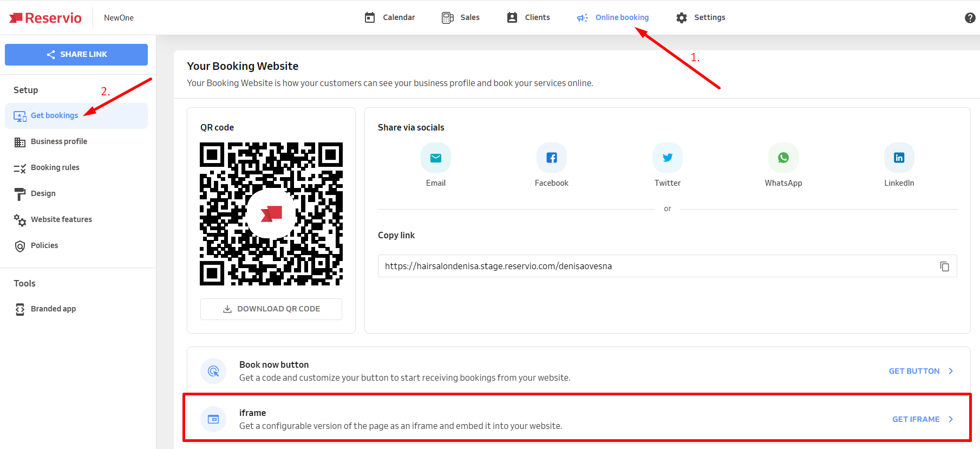The width and height of the screenshot is (980, 449).
Task: Open the Clients section
Action: tap(528, 17)
